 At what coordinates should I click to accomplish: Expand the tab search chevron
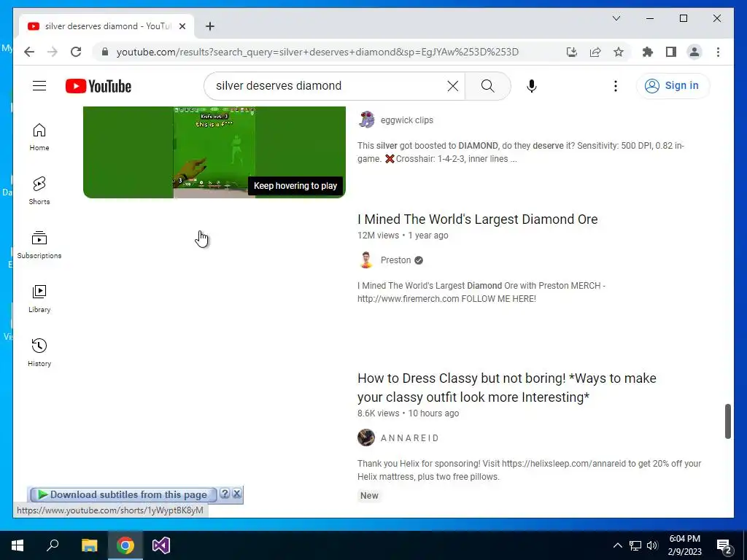pyautogui.click(x=616, y=18)
